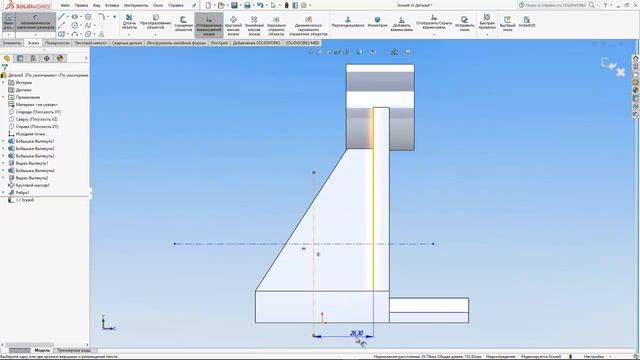Select the Smart Dimension tool
The width and height of the screenshot is (640, 360).
pos(36,22)
